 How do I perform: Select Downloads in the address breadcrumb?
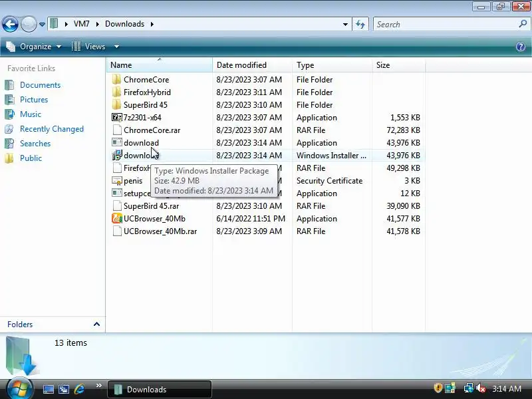pyautogui.click(x=124, y=24)
